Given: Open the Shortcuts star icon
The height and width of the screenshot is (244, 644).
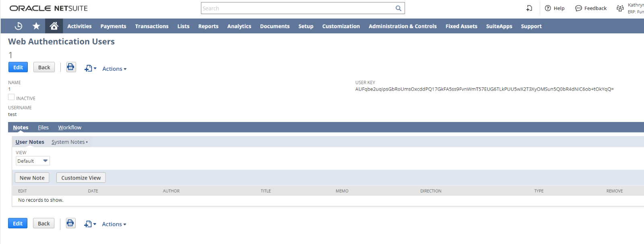Looking at the screenshot, I should 36,26.
